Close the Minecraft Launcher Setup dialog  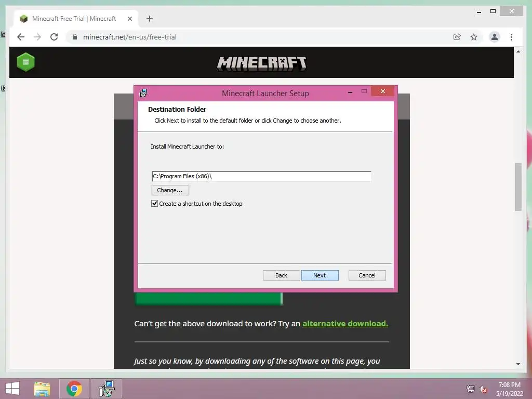[383, 91]
